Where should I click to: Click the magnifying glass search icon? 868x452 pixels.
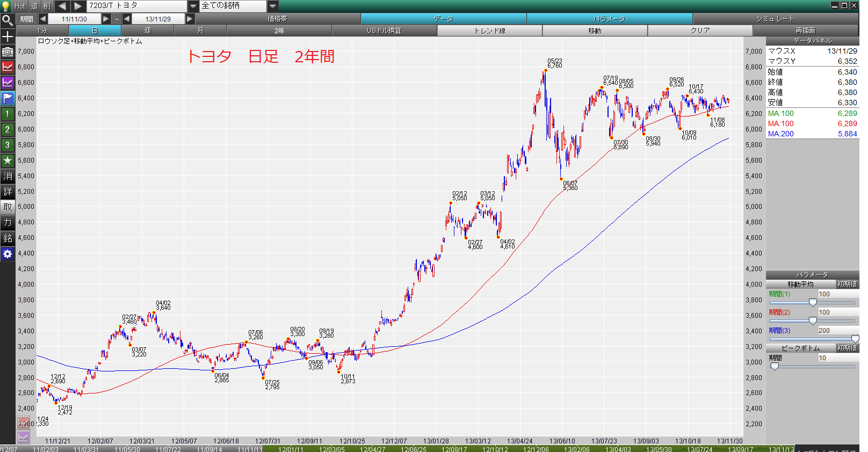pos(8,20)
